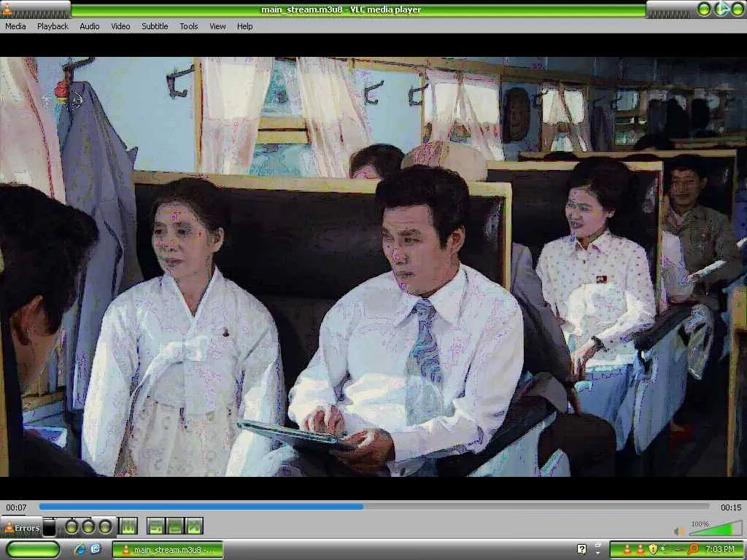Image resolution: width=747 pixels, height=560 pixels.
Task: Open the yellow security shield tray alert
Action: coord(653,550)
